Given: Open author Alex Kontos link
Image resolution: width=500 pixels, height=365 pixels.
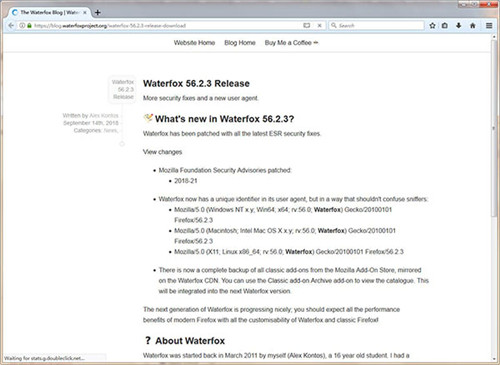Looking at the screenshot, I should 104,115.
